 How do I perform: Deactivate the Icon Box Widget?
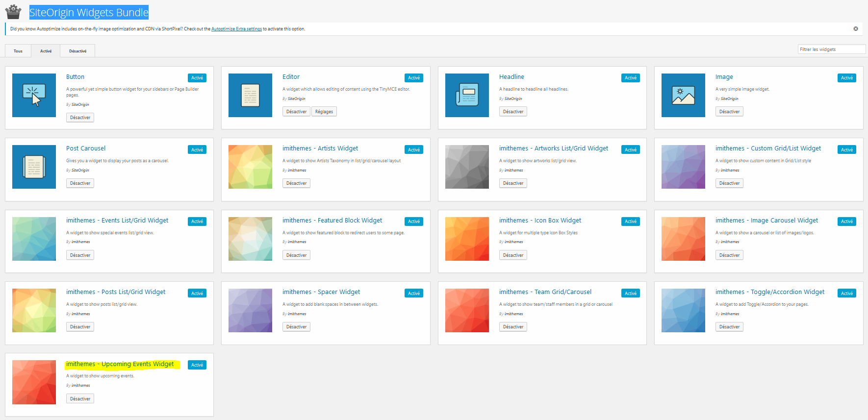(x=513, y=255)
